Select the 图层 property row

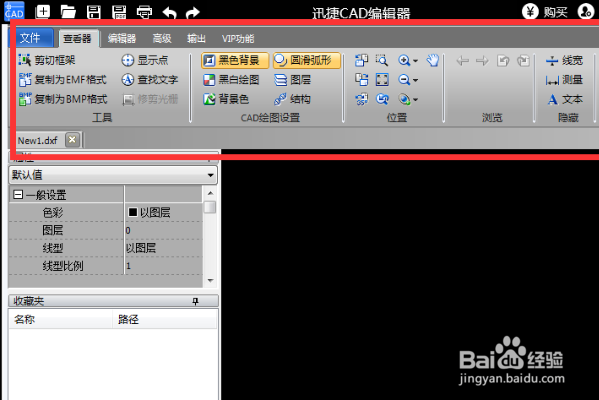click(106, 230)
